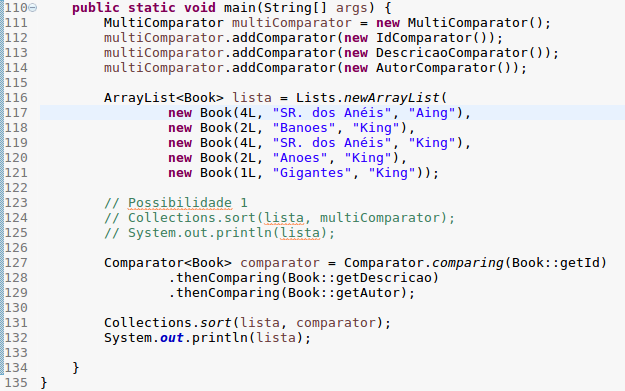Click the newArrayList method call
The height and width of the screenshot is (391, 625).
pyautogui.click(x=391, y=98)
